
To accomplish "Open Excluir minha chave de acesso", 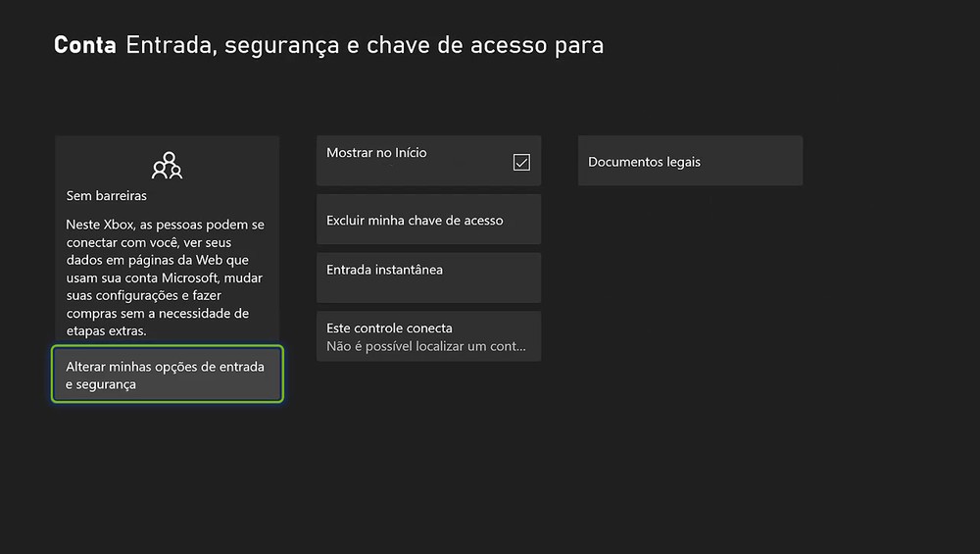I will tap(428, 220).
